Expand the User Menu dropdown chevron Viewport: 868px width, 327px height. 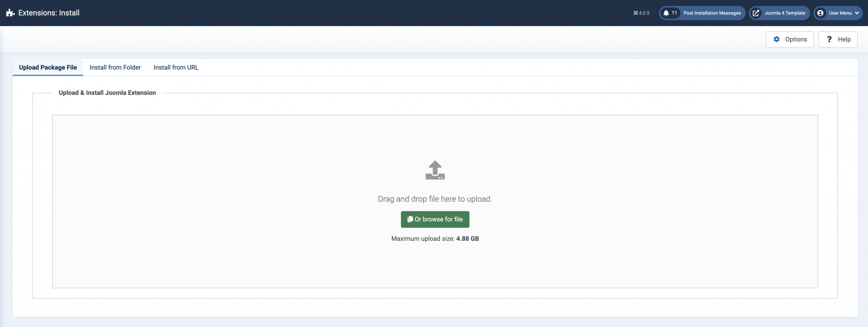(x=857, y=13)
